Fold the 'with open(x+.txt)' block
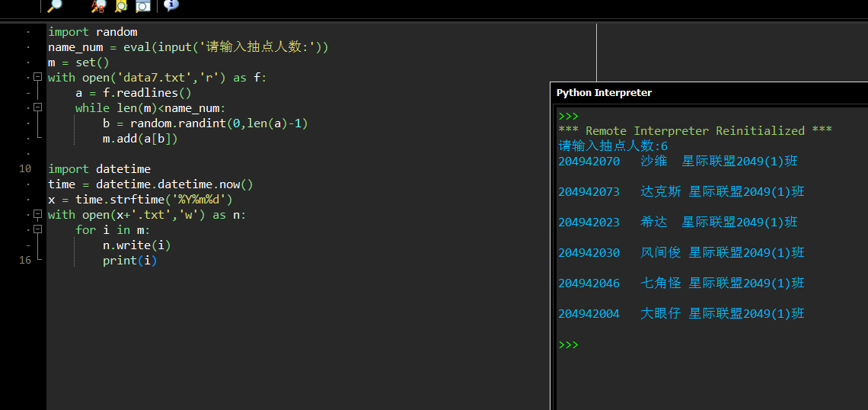868x410 pixels. click(x=37, y=214)
